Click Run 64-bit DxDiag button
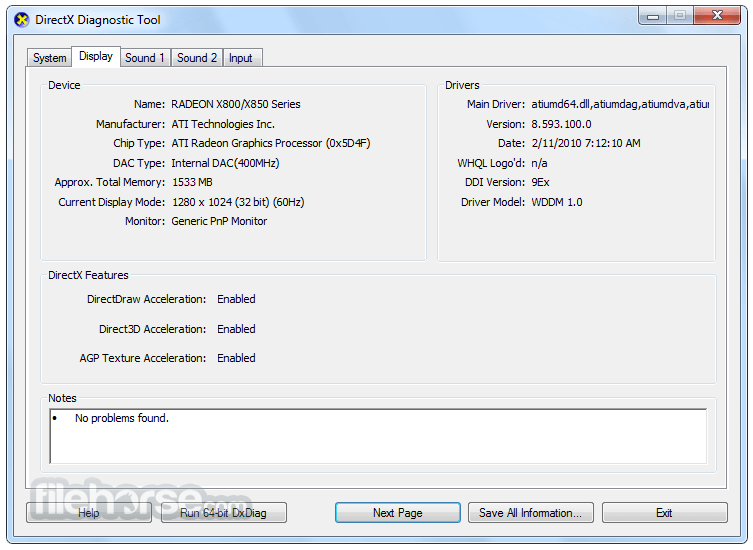 [x=224, y=513]
